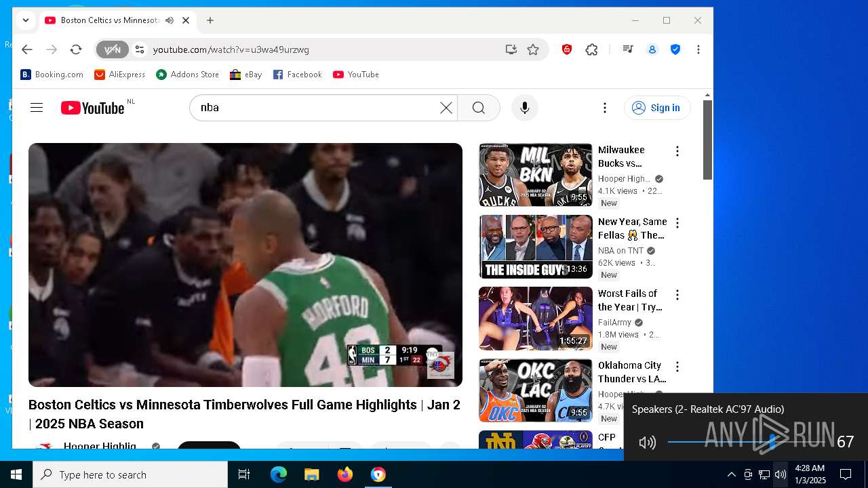Show hidden system tray icons
Viewport: 868px width, 488px height.
click(731, 474)
